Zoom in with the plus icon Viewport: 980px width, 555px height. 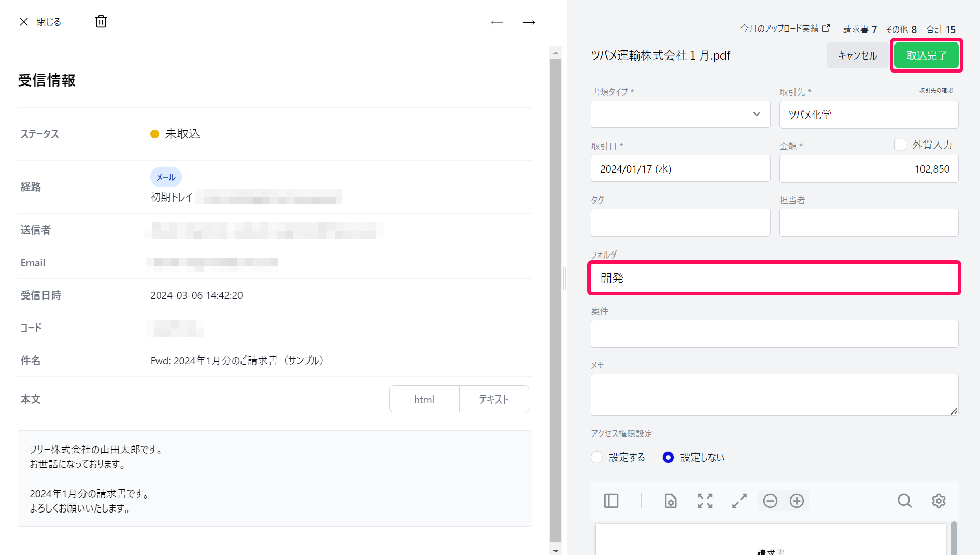[x=797, y=501]
